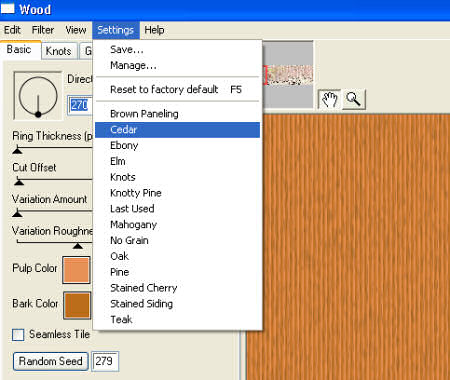
Task: Select the Hand pan tool
Action: click(329, 99)
